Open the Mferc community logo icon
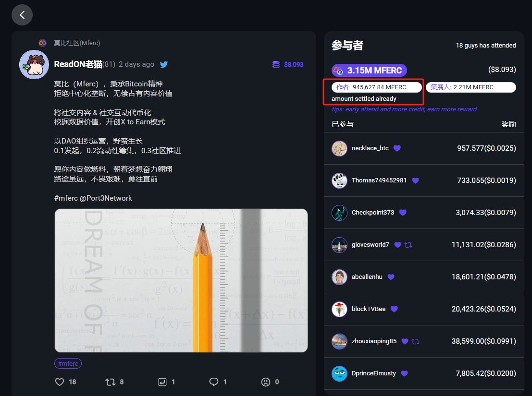The width and height of the screenshot is (532, 396). click(42, 43)
